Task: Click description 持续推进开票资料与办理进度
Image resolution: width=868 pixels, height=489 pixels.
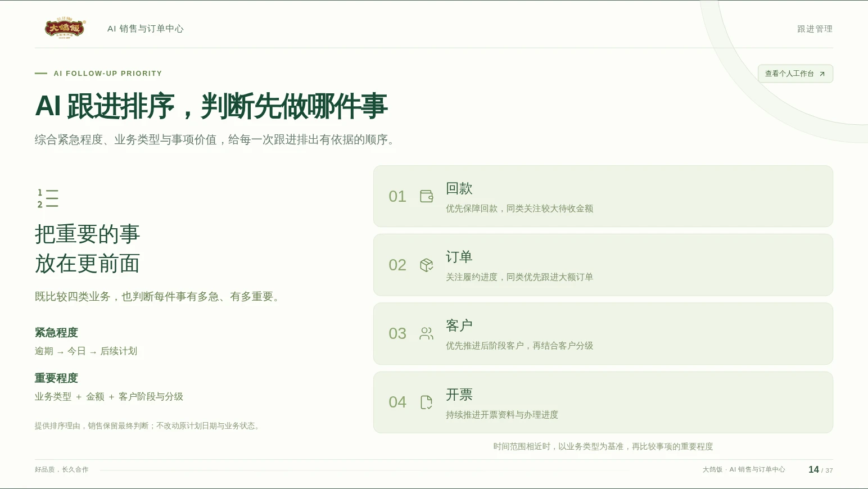Action: click(502, 415)
